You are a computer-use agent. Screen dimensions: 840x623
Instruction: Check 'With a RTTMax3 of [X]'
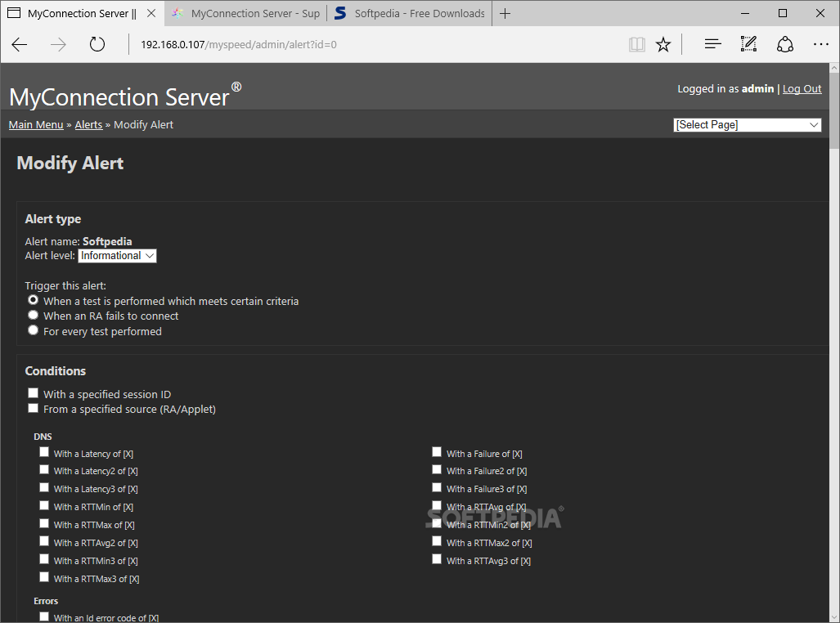coord(44,577)
